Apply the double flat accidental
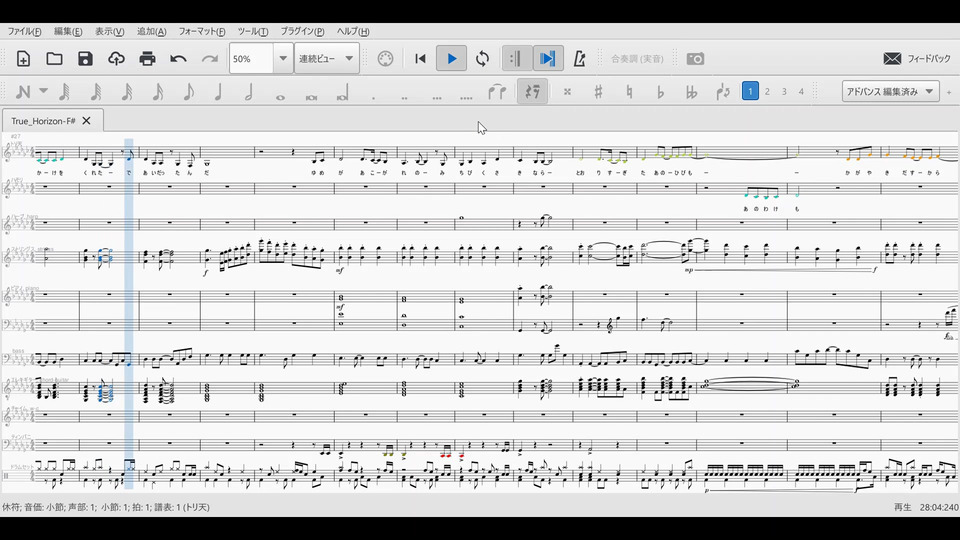960x540 pixels. pyautogui.click(x=691, y=92)
